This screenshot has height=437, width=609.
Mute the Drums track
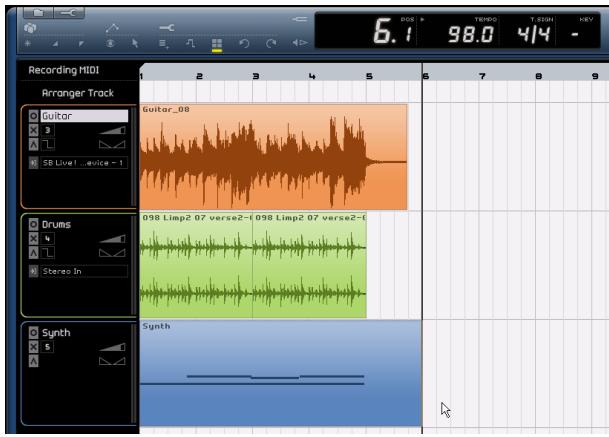(33, 239)
